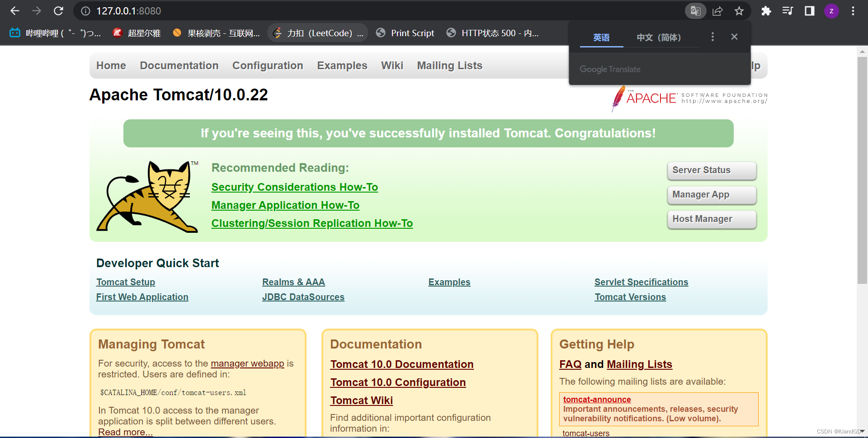Open Chrome's three-dot menu

click(x=853, y=11)
